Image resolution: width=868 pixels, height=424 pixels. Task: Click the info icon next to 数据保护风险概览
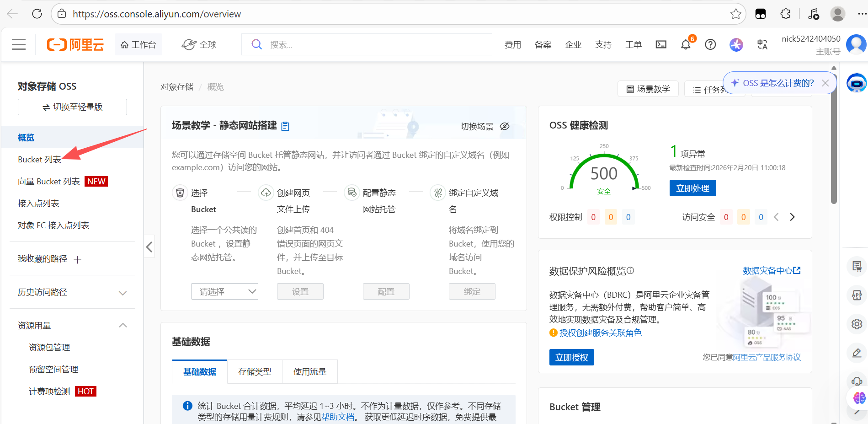(x=630, y=271)
